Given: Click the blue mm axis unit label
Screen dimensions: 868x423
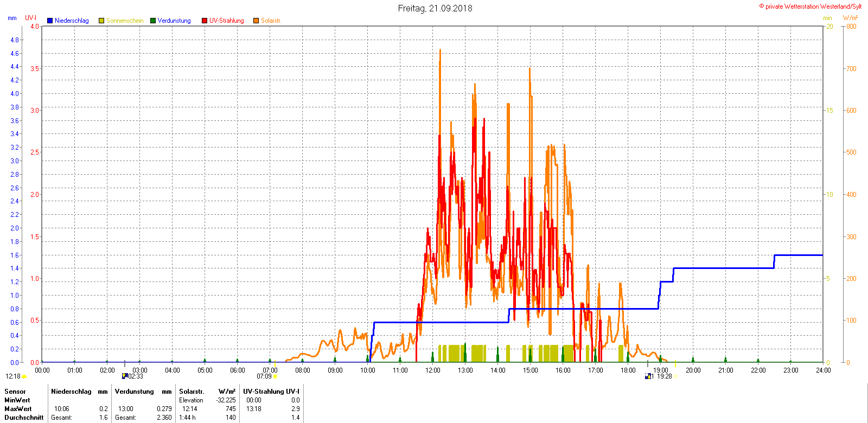Looking at the screenshot, I should pyautogui.click(x=12, y=18).
